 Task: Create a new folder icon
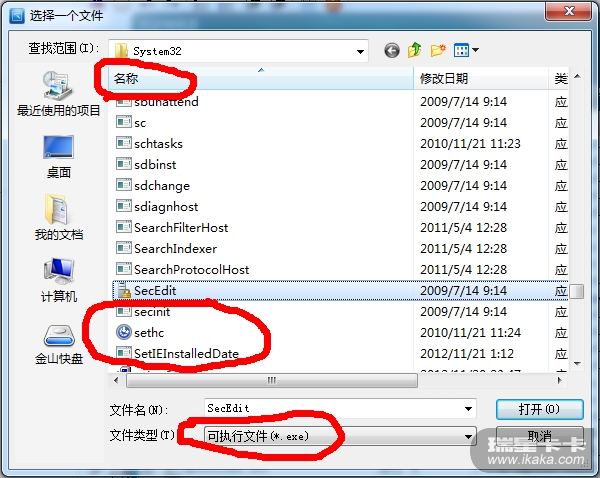point(438,50)
